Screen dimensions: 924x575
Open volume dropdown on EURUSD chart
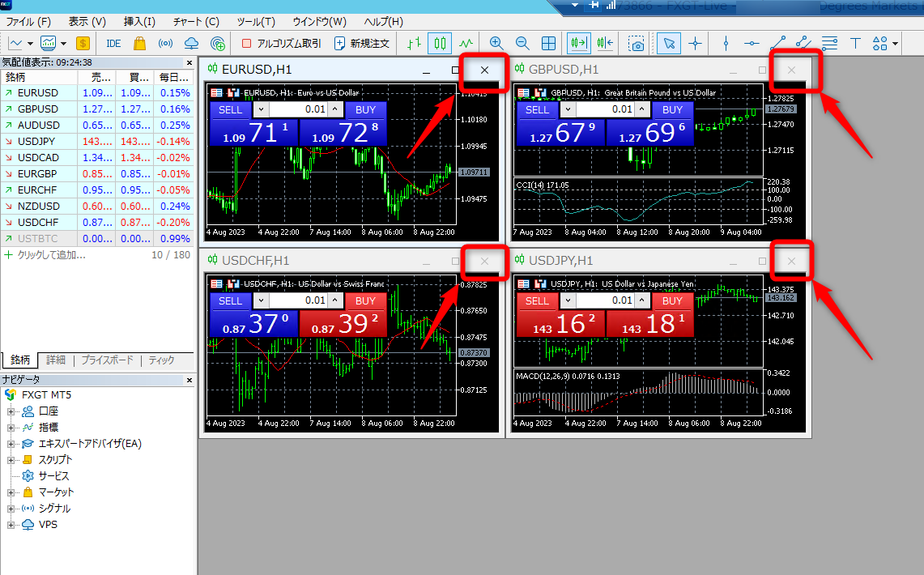261,109
